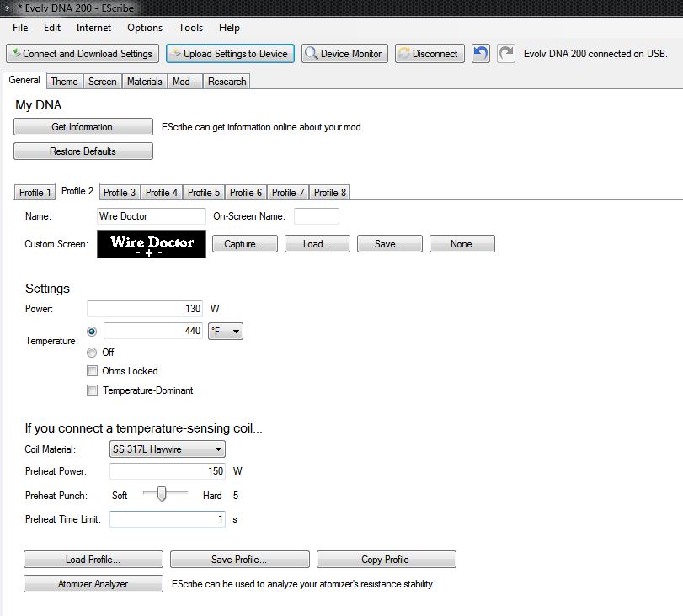Open the Tools menu
Image resolution: width=683 pixels, height=616 pixels.
coord(190,28)
